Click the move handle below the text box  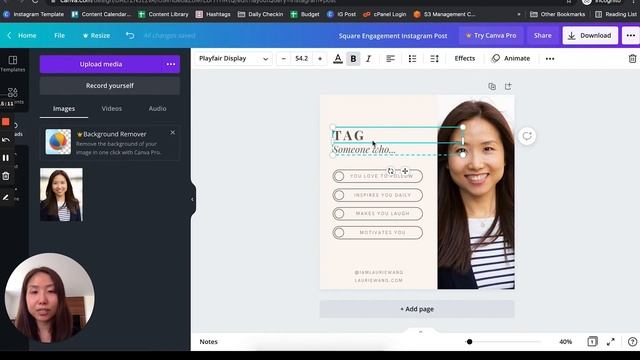405,171
